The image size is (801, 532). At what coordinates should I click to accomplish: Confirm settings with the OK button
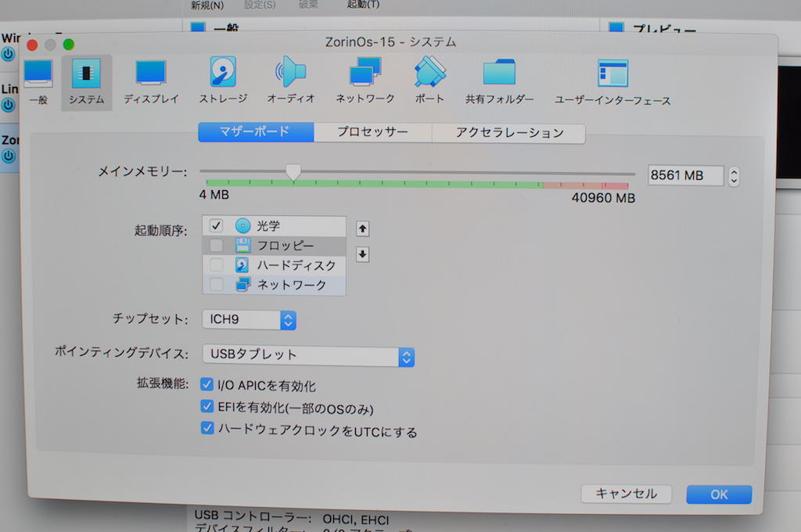(x=719, y=494)
